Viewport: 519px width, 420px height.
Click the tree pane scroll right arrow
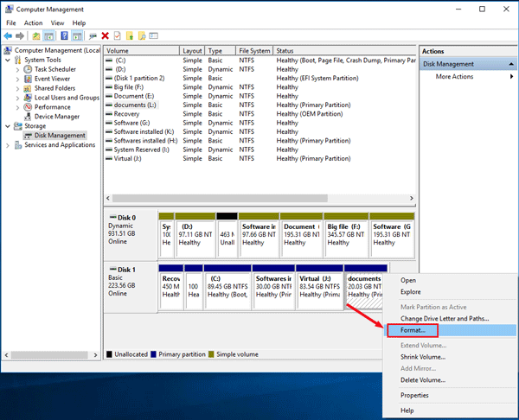(x=95, y=355)
